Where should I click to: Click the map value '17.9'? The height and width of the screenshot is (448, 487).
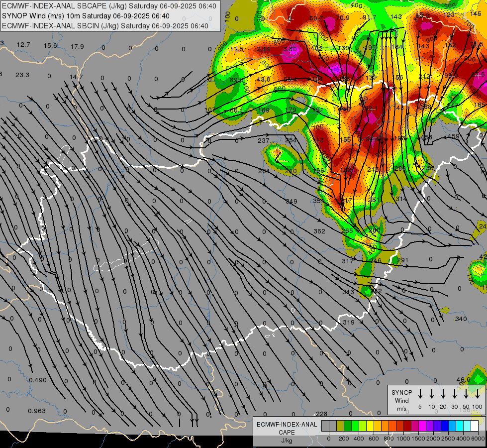pos(77,47)
